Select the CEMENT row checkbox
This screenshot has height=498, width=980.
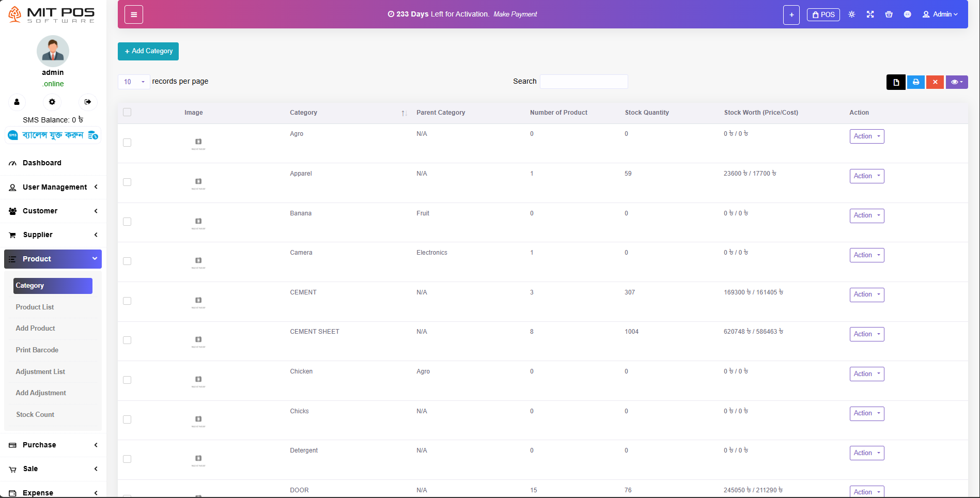click(127, 301)
